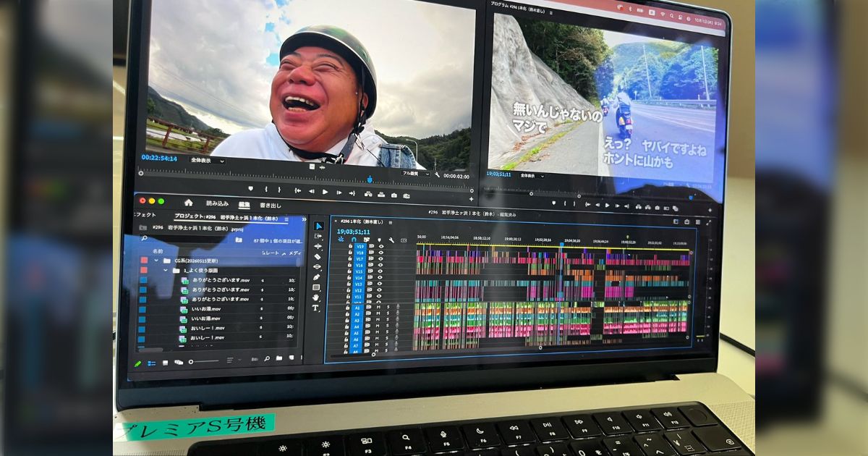The image size is (868, 456).
Task: Open the button editor plus in Source monitor
Action: (x=471, y=199)
